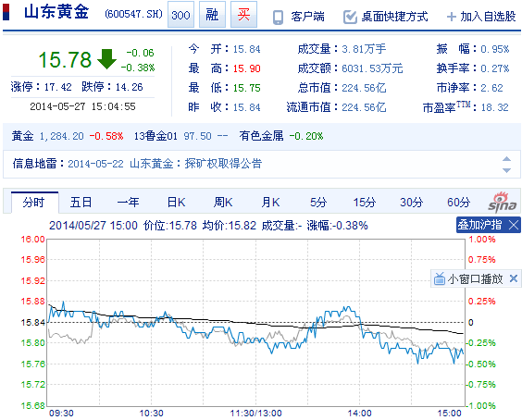Click the 换手率 value 0.27%

pyautogui.click(x=495, y=68)
